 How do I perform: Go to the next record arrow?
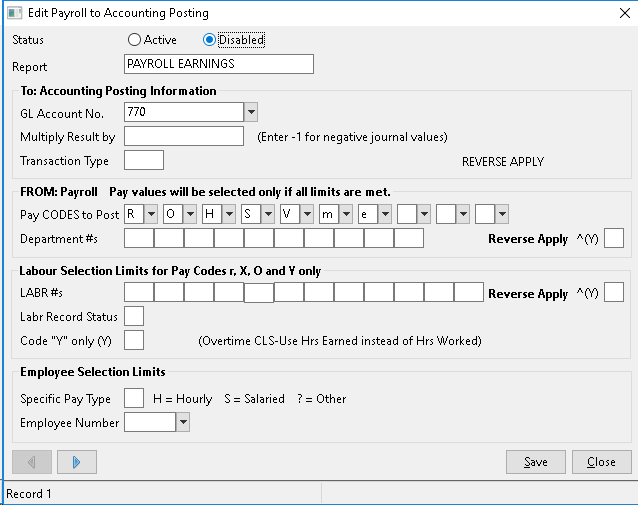pos(77,462)
